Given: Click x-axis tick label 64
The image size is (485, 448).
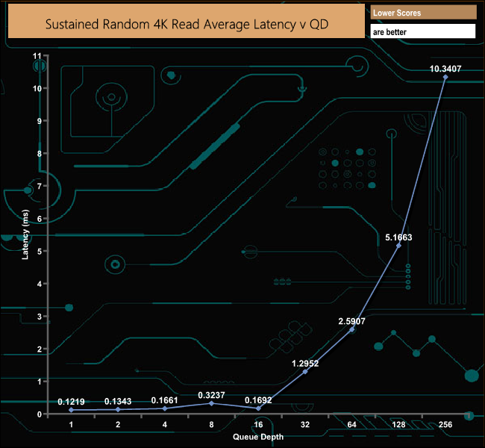Looking at the screenshot, I should coord(352,424).
